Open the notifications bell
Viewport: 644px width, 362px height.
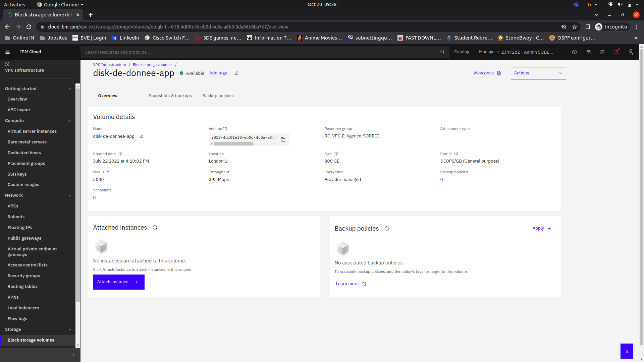[x=616, y=52]
